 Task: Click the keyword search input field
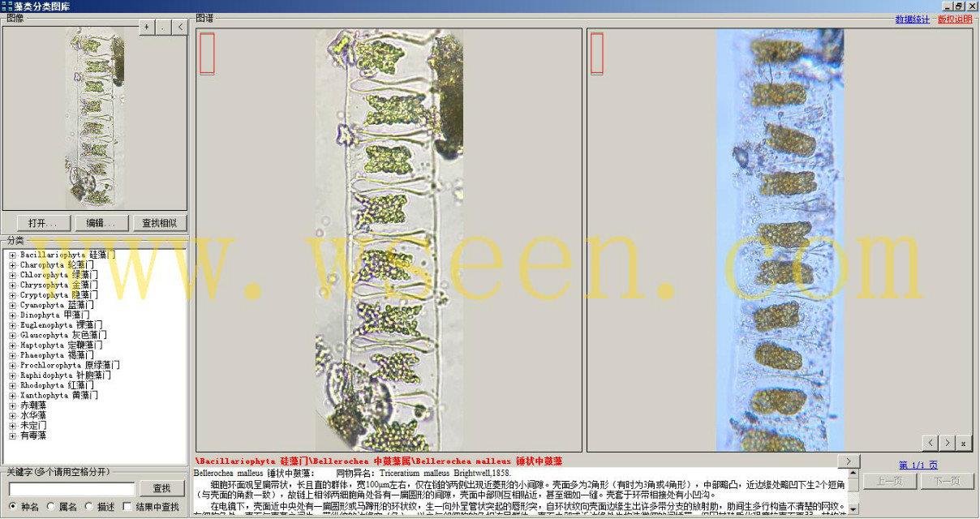point(71,489)
